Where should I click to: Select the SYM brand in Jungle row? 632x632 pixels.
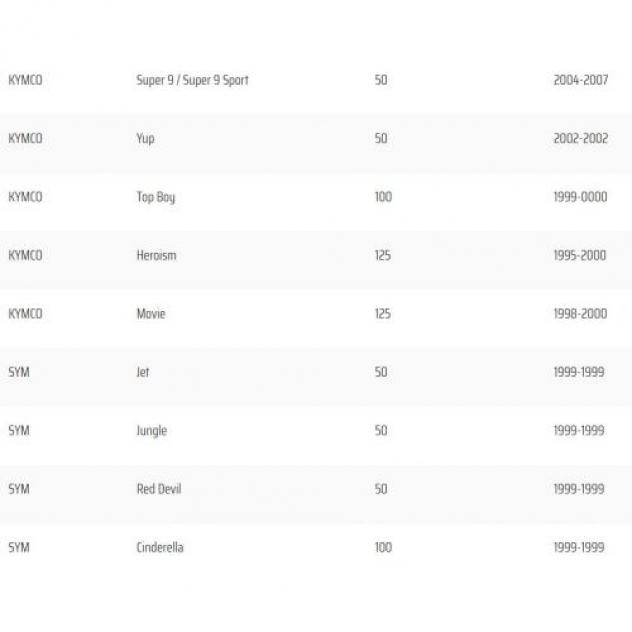coord(19,430)
